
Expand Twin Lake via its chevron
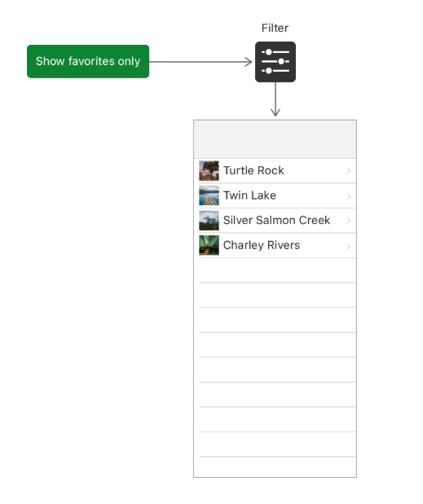[x=349, y=196]
